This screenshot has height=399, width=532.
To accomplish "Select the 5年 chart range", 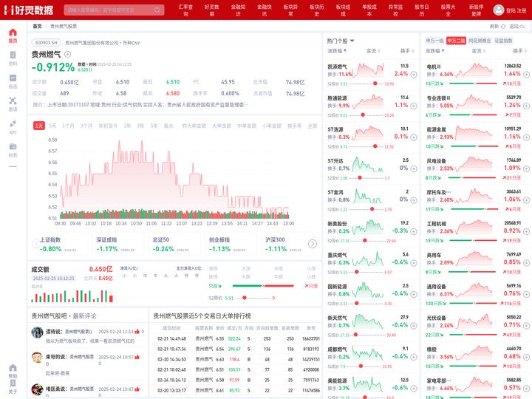I will (x=154, y=126).
